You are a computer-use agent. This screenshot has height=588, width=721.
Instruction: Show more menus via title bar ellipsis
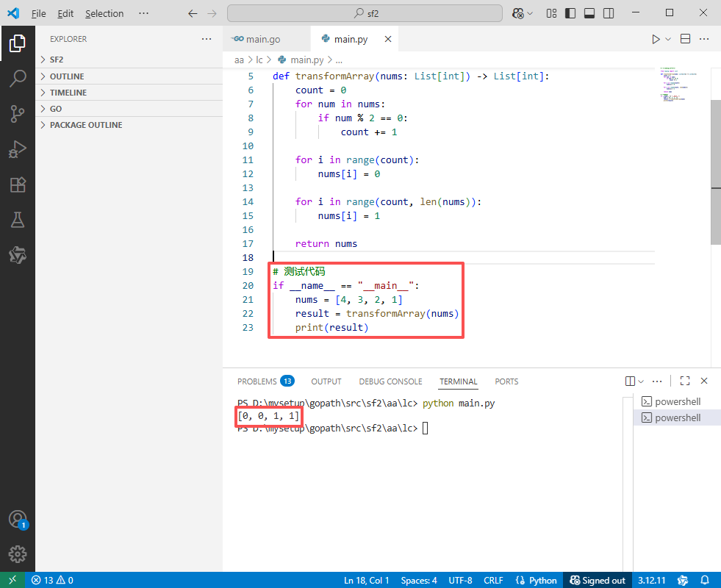click(x=143, y=13)
